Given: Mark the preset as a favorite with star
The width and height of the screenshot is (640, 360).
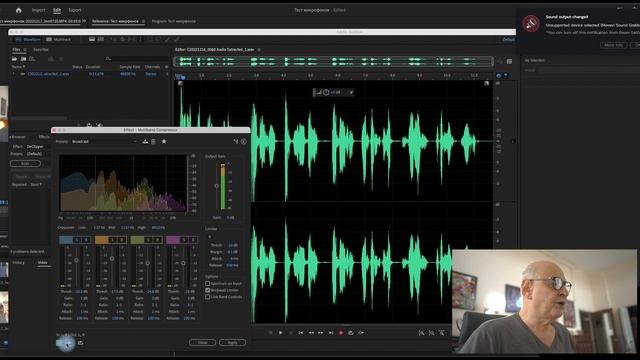Looking at the screenshot, I should 164,142.
